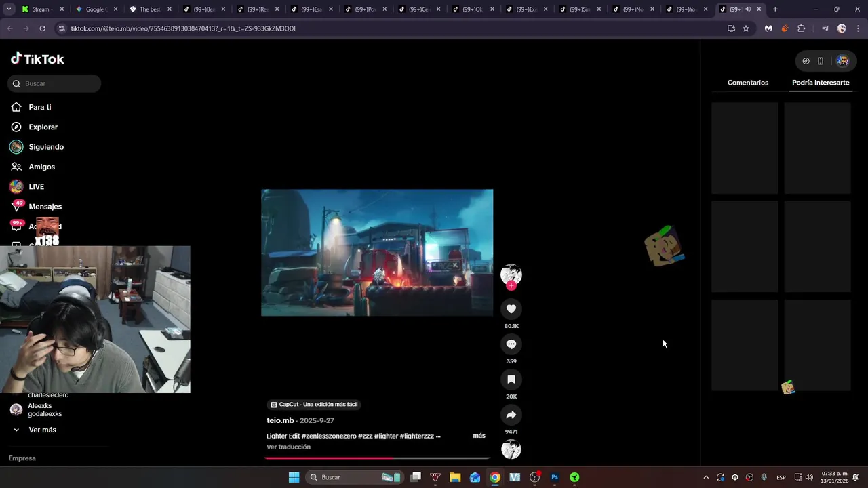The height and width of the screenshot is (488, 868).
Task: Switch to the Comentarios tab
Action: pyautogui.click(x=748, y=83)
